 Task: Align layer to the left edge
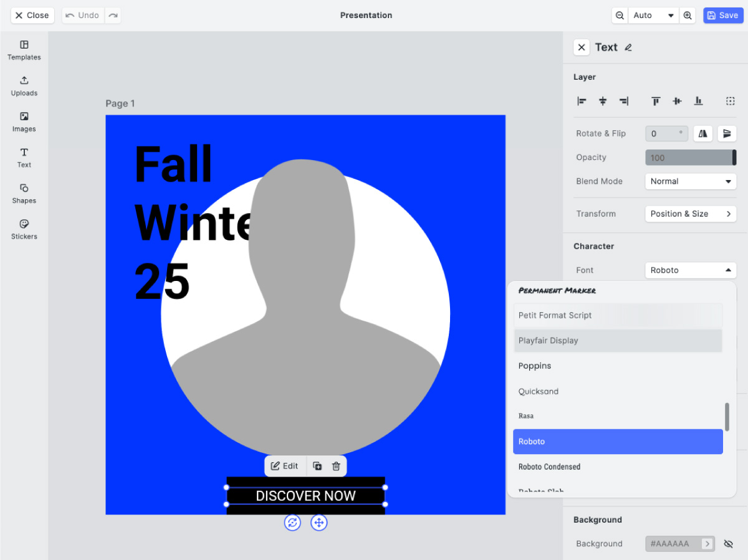tap(582, 101)
